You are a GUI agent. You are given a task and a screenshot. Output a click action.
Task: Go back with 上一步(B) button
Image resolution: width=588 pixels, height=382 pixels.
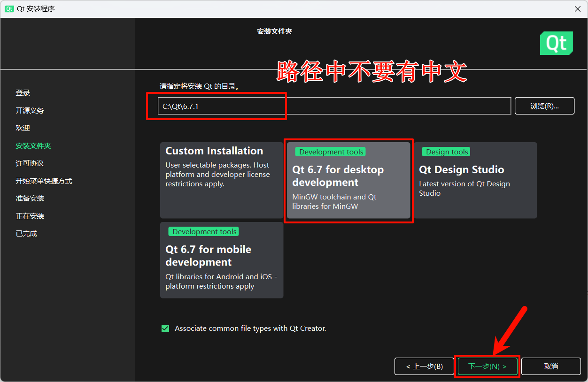click(425, 367)
